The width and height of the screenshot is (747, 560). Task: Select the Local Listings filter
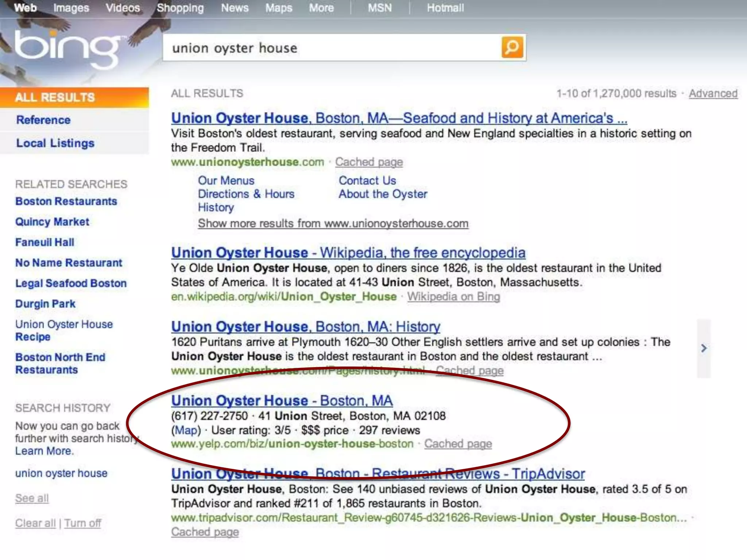(55, 143)
